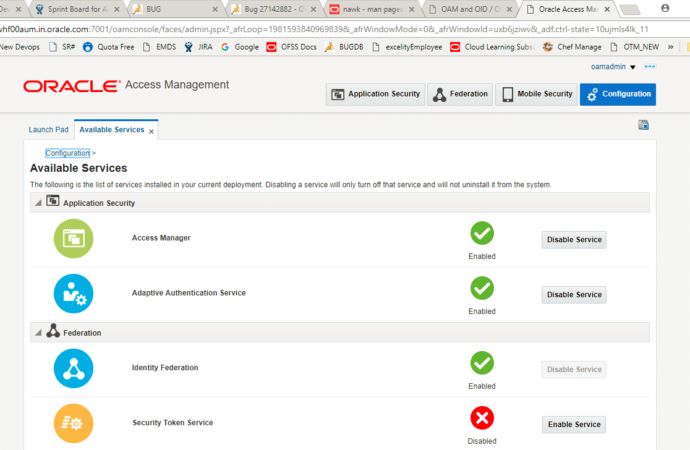Click Security Token Service disabled X icon
Viewport: 690px width, 450px height.
coord(482,418)
